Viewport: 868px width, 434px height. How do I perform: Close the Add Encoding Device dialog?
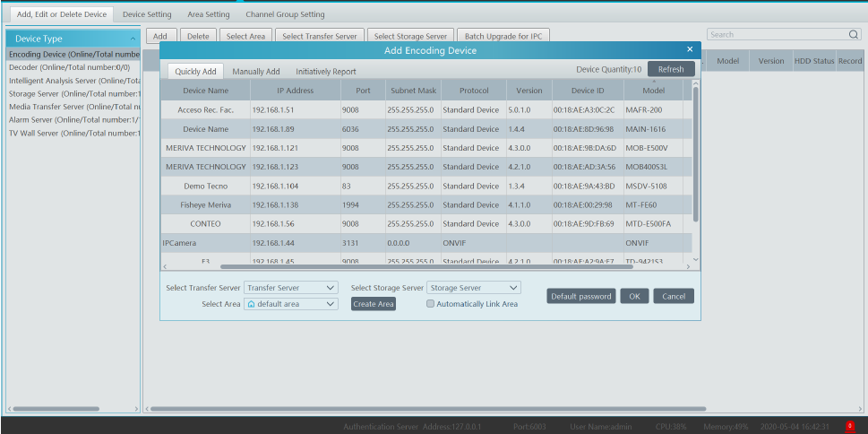[x=689, y=49]
